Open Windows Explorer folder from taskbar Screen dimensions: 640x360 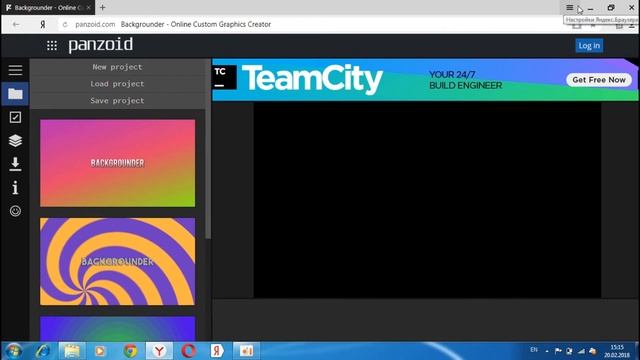click(x=71, y=351)
